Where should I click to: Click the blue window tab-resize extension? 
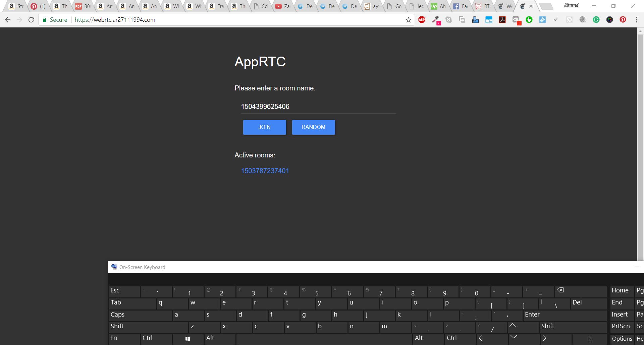point(489,20)
